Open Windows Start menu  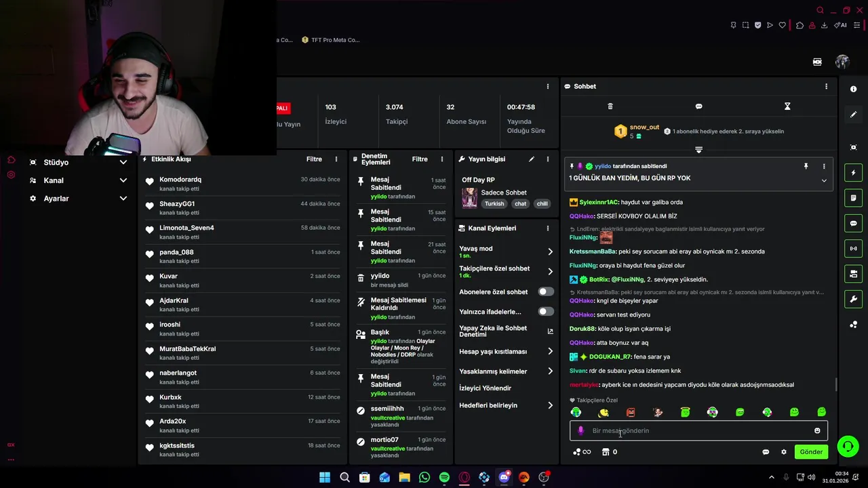(325, 477)
